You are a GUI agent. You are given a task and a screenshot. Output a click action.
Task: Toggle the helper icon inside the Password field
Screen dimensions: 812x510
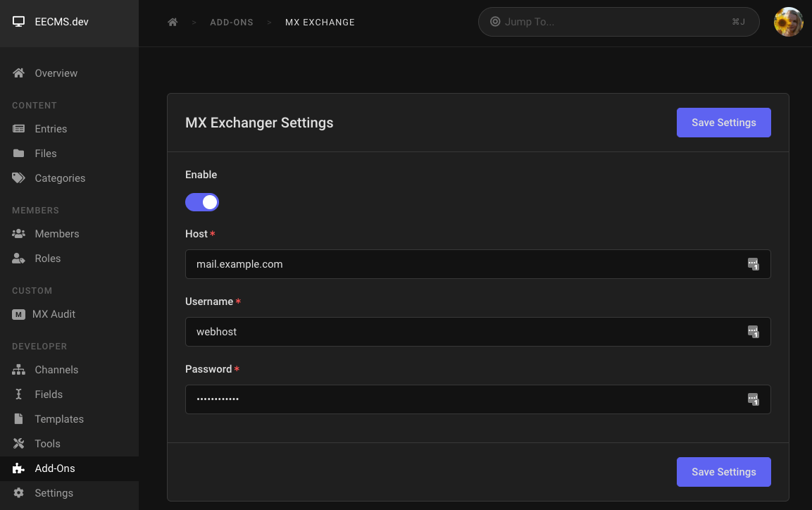[752, 399]
